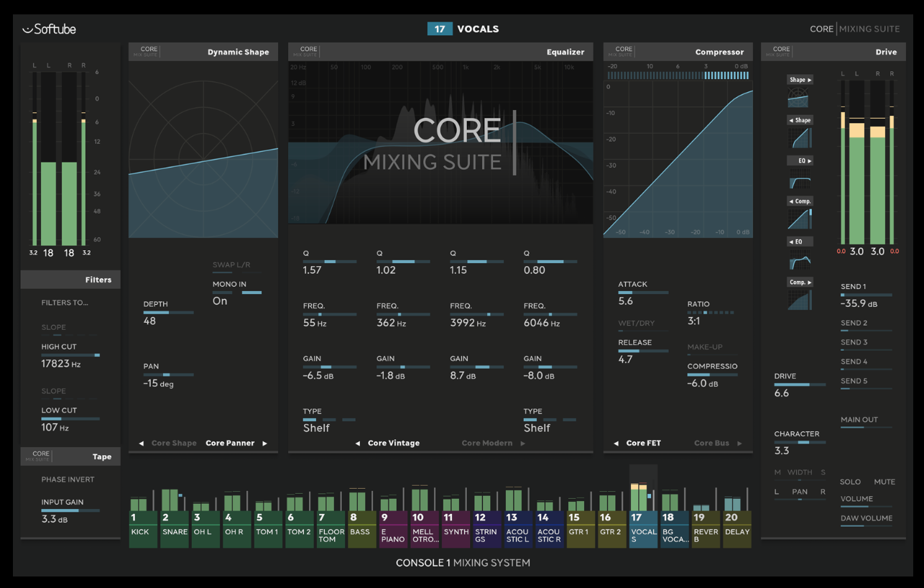Select channel 17 VOCALS tile

pyautogui.click(x=643, y=529)
